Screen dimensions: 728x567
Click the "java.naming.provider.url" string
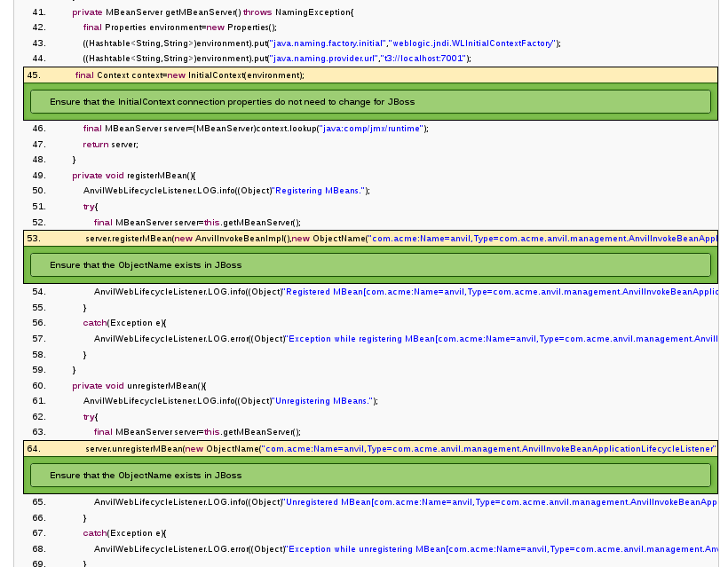point(322,59)
